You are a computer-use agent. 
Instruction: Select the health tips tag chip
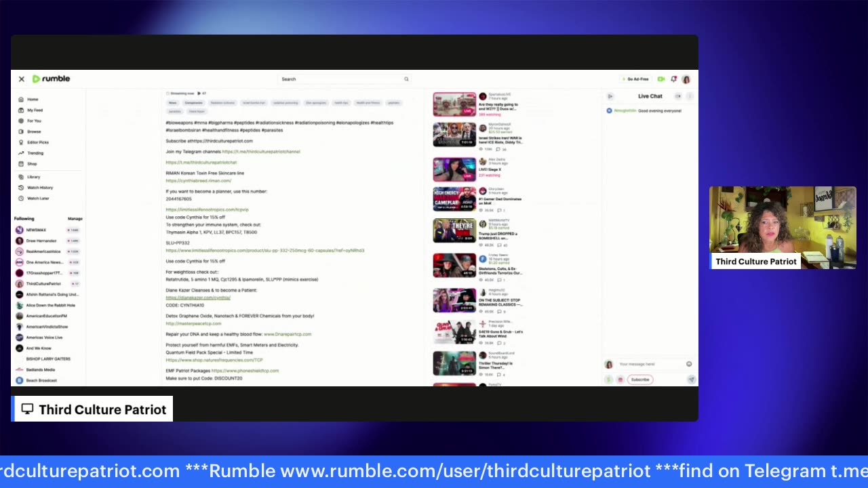(x=341, y=103)
